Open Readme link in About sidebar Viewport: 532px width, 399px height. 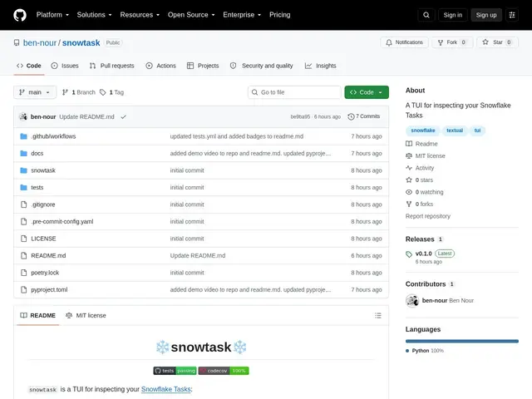421,144
